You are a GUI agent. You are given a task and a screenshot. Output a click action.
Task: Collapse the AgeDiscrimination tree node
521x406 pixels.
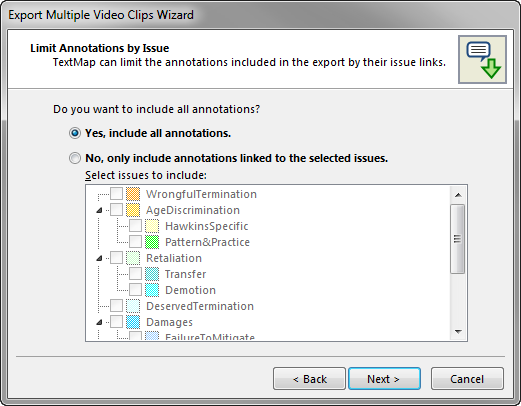(x=99, y=210)
